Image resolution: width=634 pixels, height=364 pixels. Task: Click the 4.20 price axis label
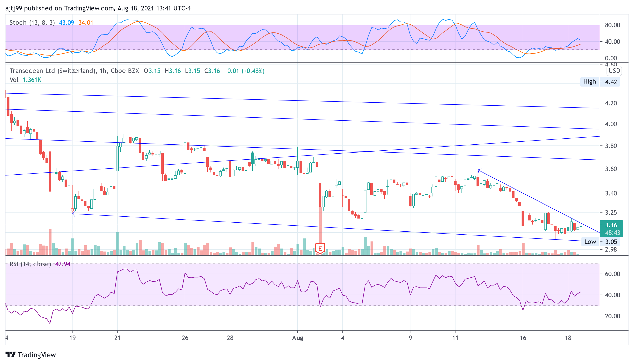coord(611,103)
